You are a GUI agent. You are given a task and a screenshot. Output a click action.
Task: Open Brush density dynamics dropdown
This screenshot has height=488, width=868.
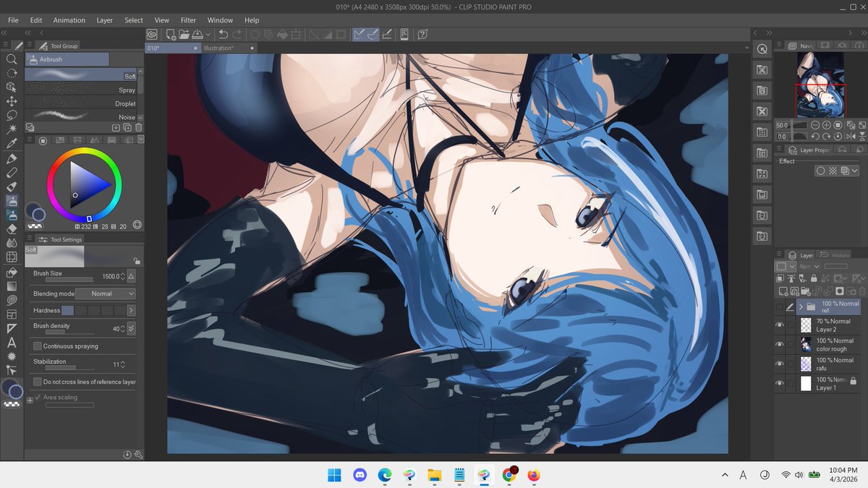click(x=132, y=328)
